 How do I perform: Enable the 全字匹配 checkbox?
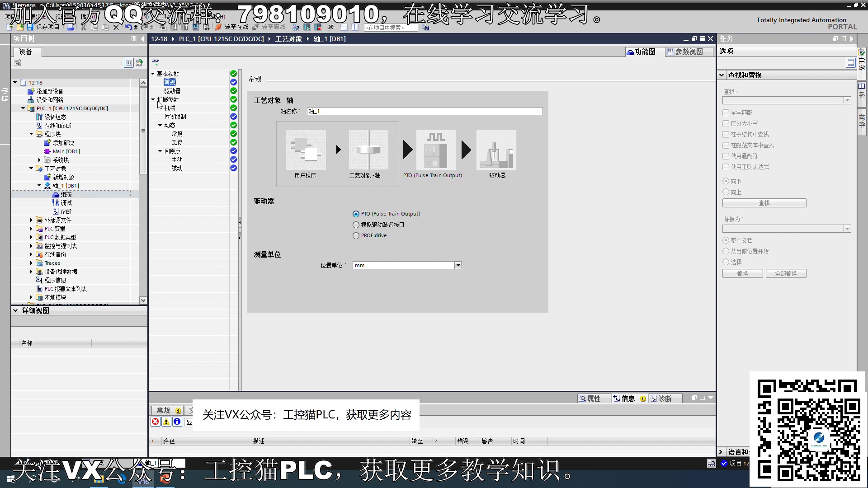[726, 113]
